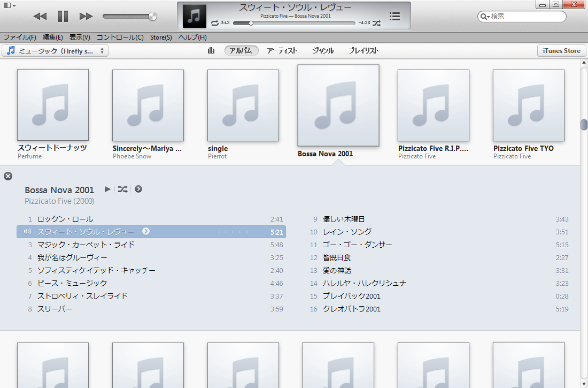Viewport: 588px width, 388px height.
Task: Switch to the アルバム view
Action: [x=241, y=50]
